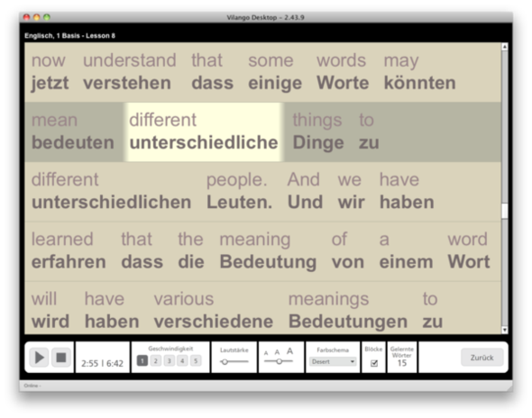Click scrollbar up arrow
This screenshot has width=532, height=418.
pos(505,47)
